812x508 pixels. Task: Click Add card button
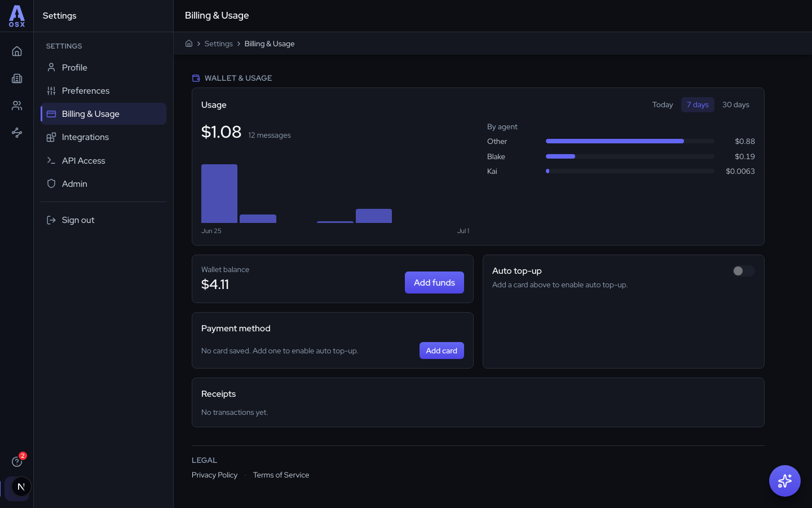coord(442,351)
